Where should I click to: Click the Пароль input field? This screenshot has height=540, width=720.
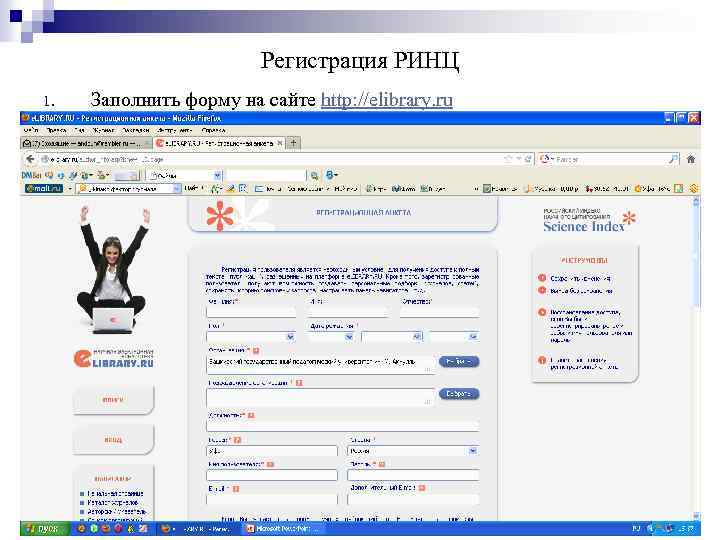coord(413,475)
